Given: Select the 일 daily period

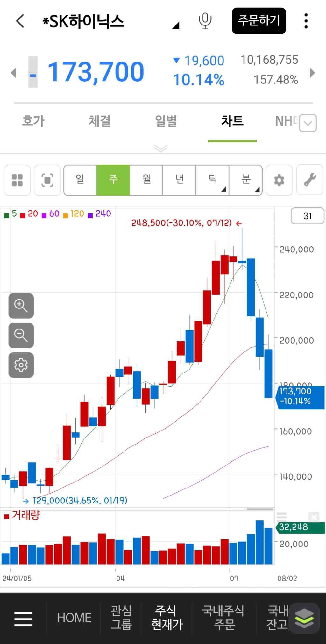Looking at the screenshot, I should point(80,180).
